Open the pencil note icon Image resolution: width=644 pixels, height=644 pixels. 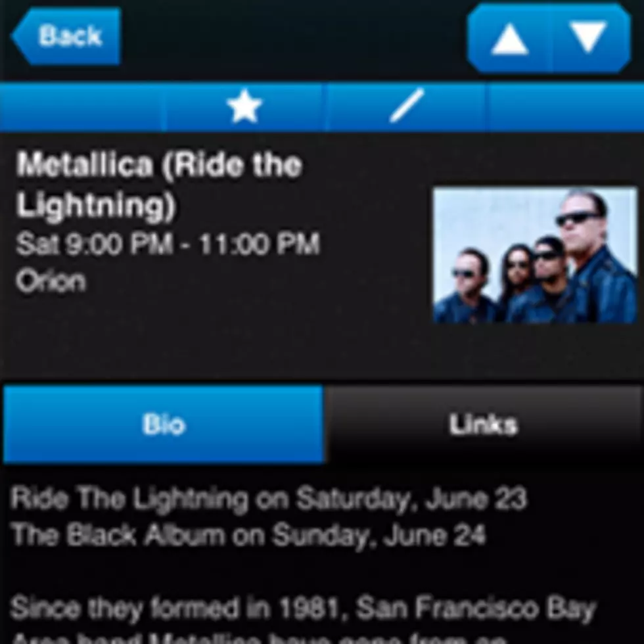[407, 106]
